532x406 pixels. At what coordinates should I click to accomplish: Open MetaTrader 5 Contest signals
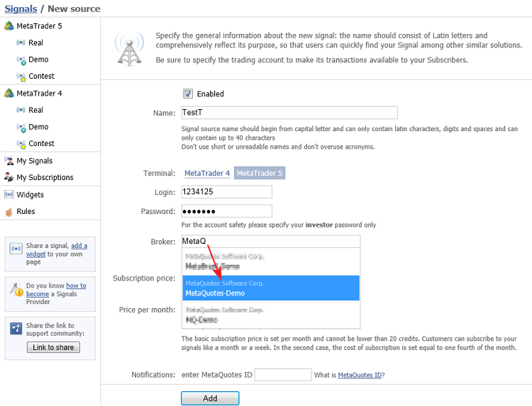point(41,76)
